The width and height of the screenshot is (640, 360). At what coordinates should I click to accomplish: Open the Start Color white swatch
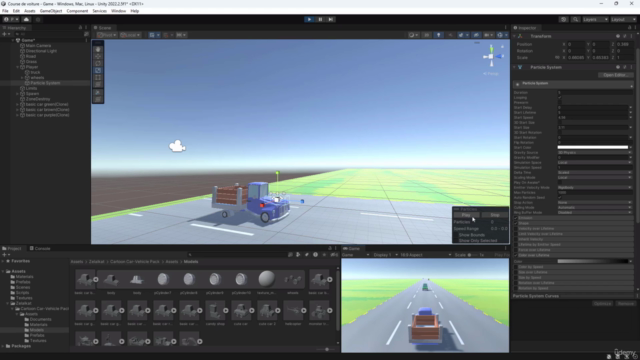point(593,147)
